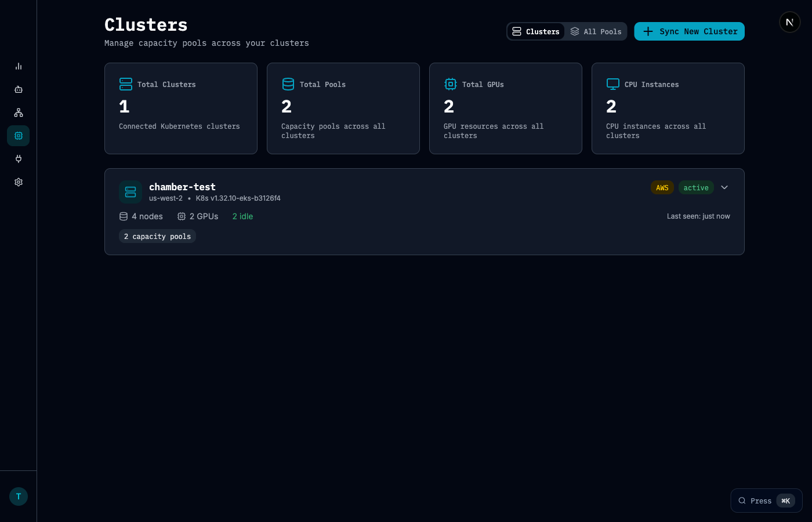Open the gear settings sidebar icon
This screenshot has height=522, width=812.
pos(19,182)
